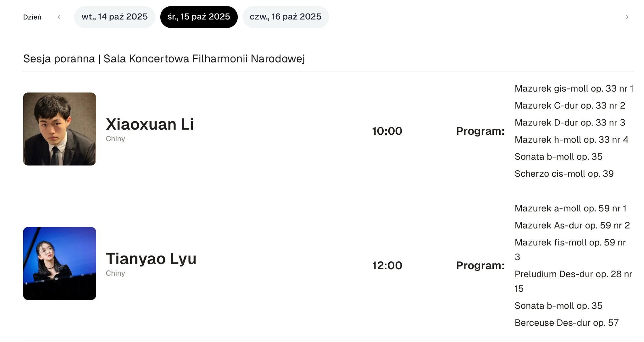The width and height of the screenshot is (644, 342).
Task: Click the 10:00 performance time
Action: pos(387,131)
